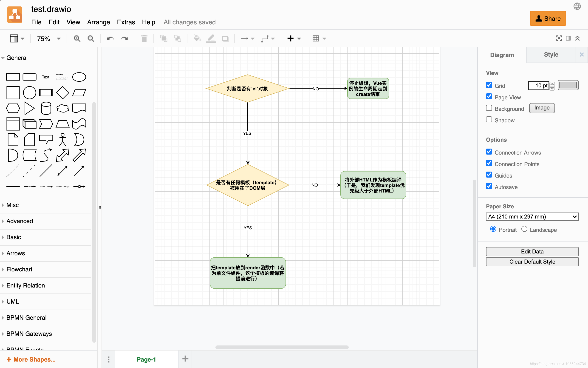Viewport: 588px width, 368px height.
Task: Enable the Background checkbox
Action: 489,108
